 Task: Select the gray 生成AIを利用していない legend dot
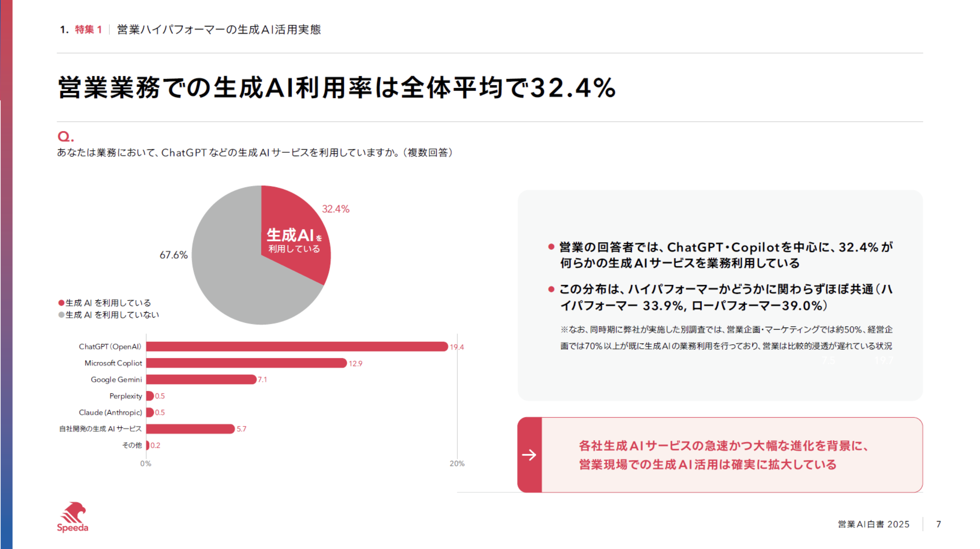click(61, 315)
